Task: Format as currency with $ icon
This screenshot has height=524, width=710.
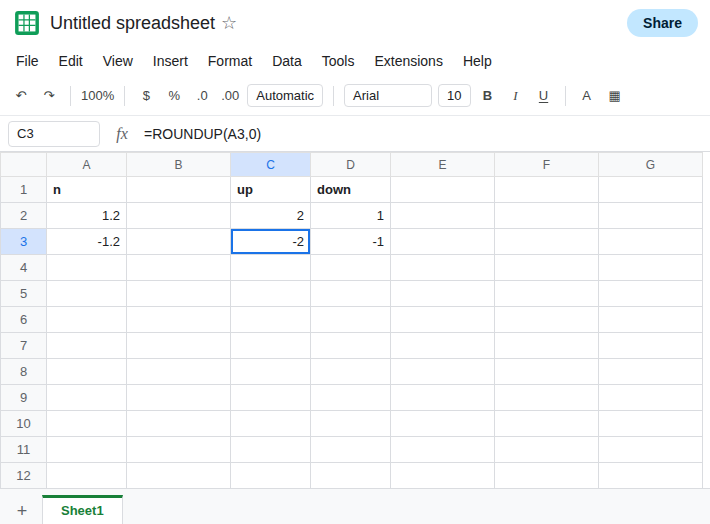Action: click(x=146, y=96)
